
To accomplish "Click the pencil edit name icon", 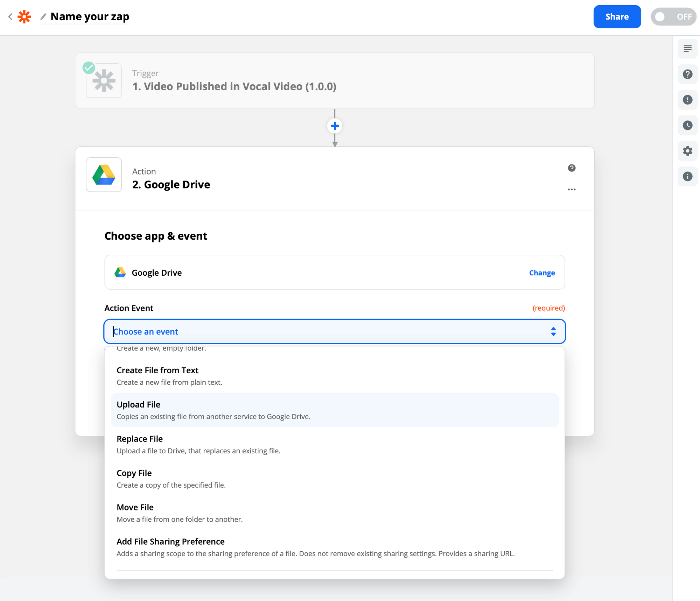I will pos(43,16).
